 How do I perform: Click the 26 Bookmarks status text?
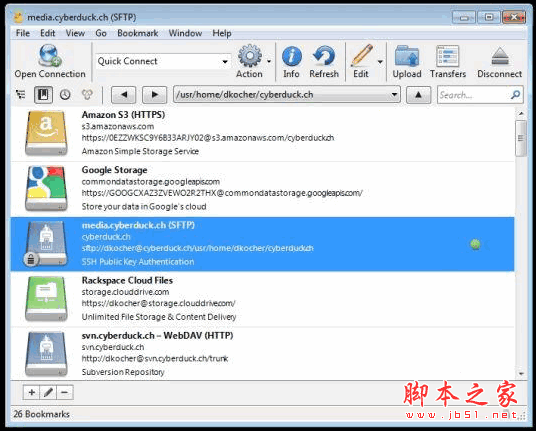tap(41, 414)
